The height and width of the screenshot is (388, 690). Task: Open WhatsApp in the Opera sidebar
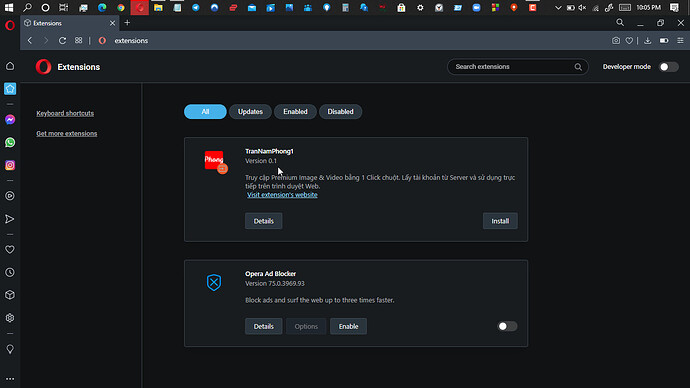[10, 143]
